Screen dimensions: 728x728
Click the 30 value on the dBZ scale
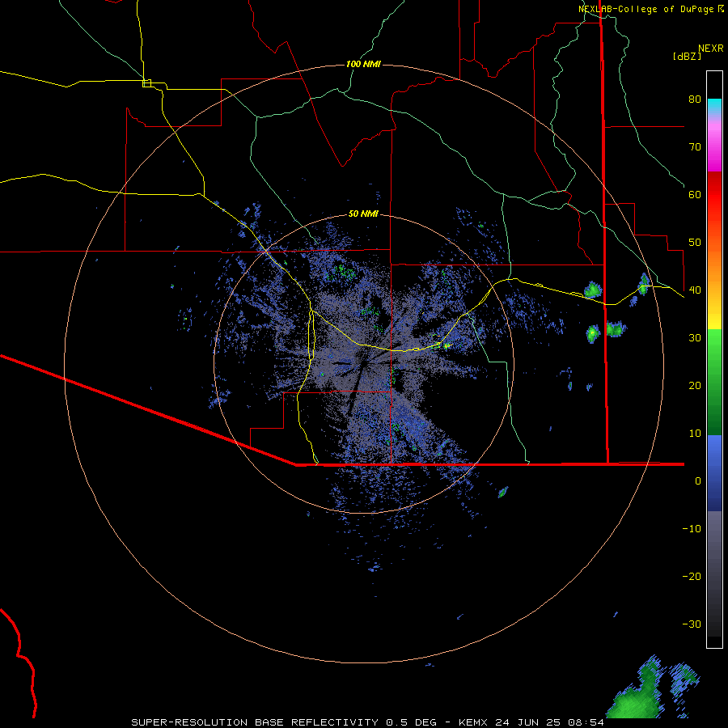pos(695,337)
